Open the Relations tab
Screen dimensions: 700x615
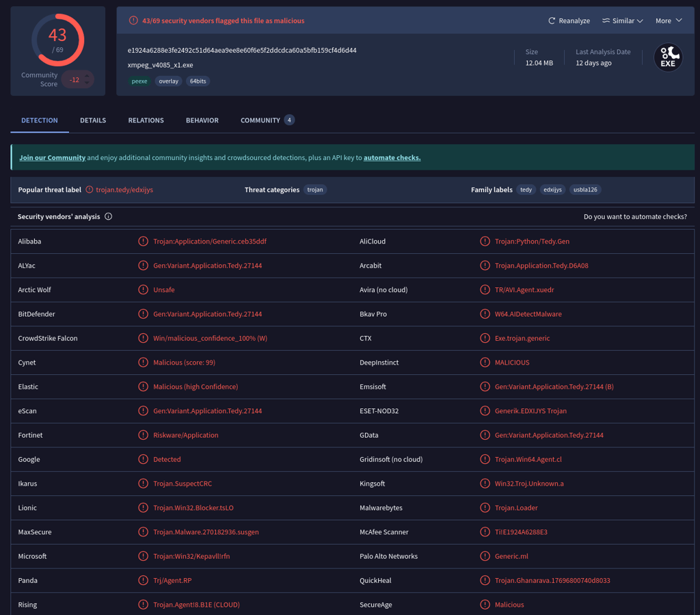pos(146,120)
